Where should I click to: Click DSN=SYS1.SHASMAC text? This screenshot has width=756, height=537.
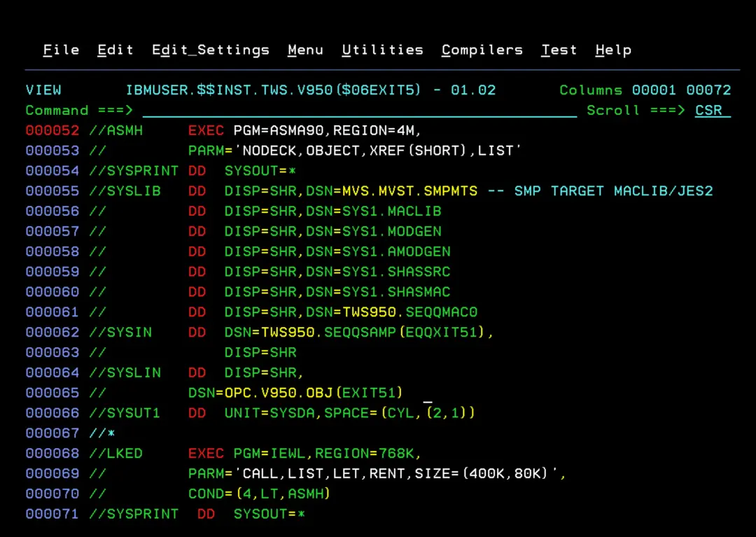[x=379, y=292]
